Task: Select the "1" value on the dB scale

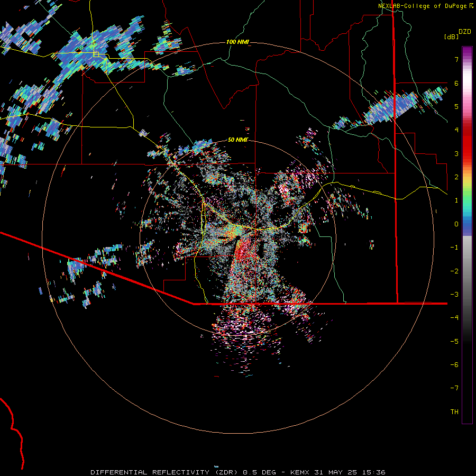Action: [456, 200]
